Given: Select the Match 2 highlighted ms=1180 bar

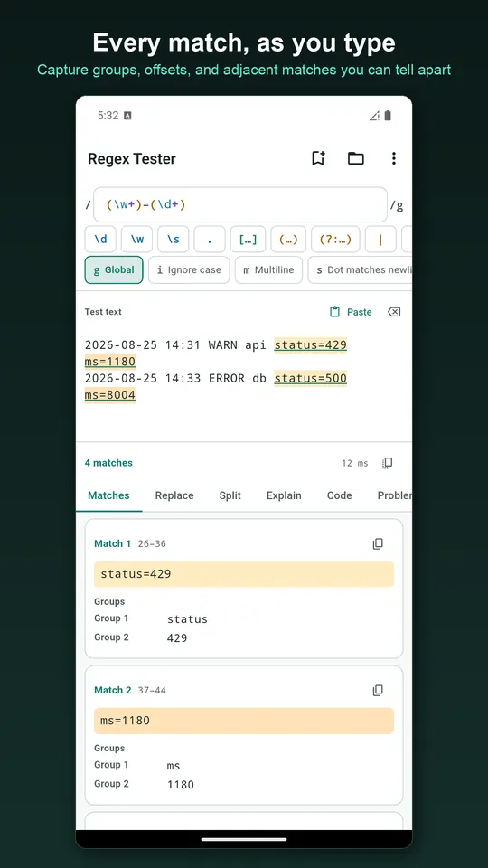Looking at the screenshot, I should pos(244,721).
